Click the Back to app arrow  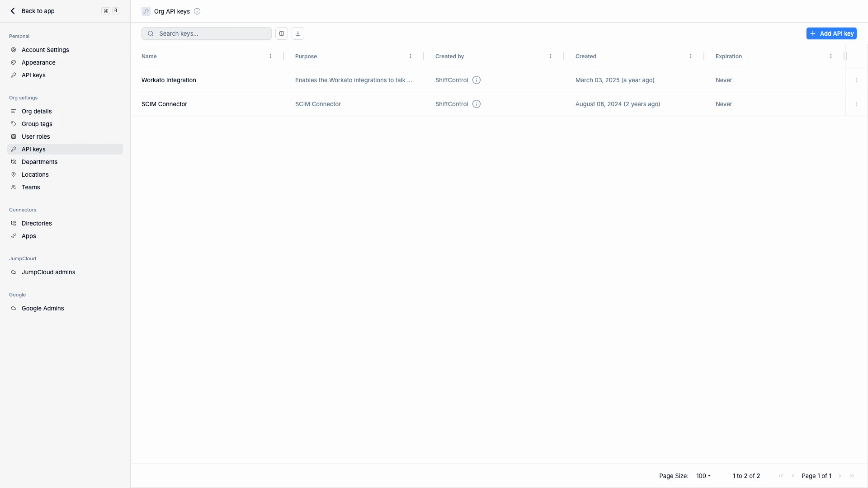click(13, 11)
